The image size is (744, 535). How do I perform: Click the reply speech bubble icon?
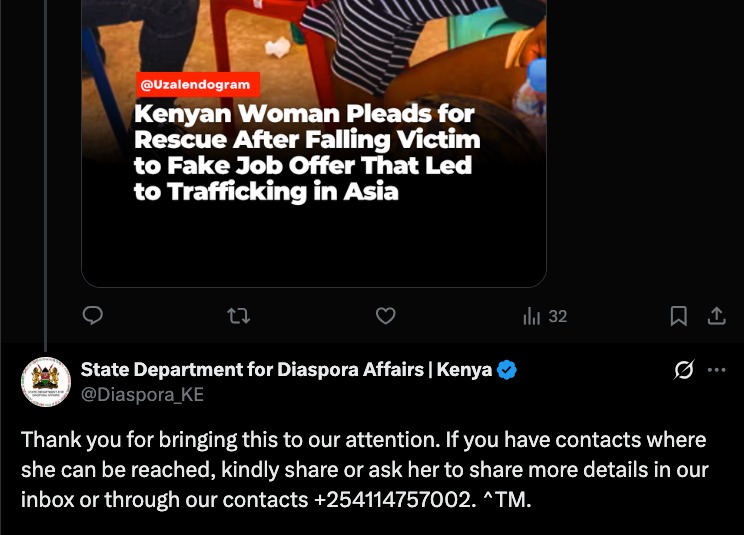click(x=93, y=315)
